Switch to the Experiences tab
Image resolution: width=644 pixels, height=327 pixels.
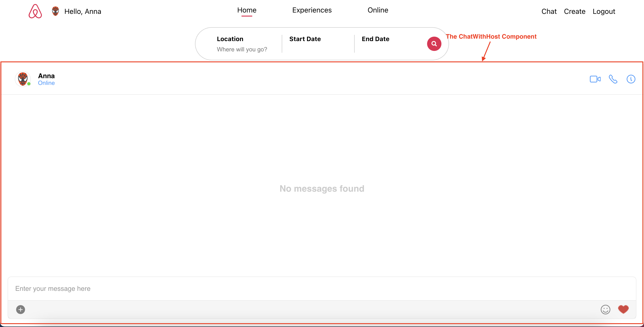(x=312, y=10)
